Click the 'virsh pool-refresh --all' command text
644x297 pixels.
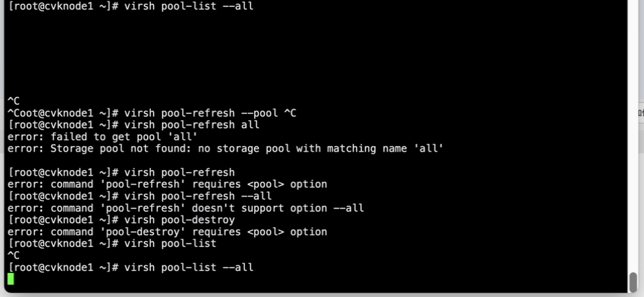tap(198, 196)
